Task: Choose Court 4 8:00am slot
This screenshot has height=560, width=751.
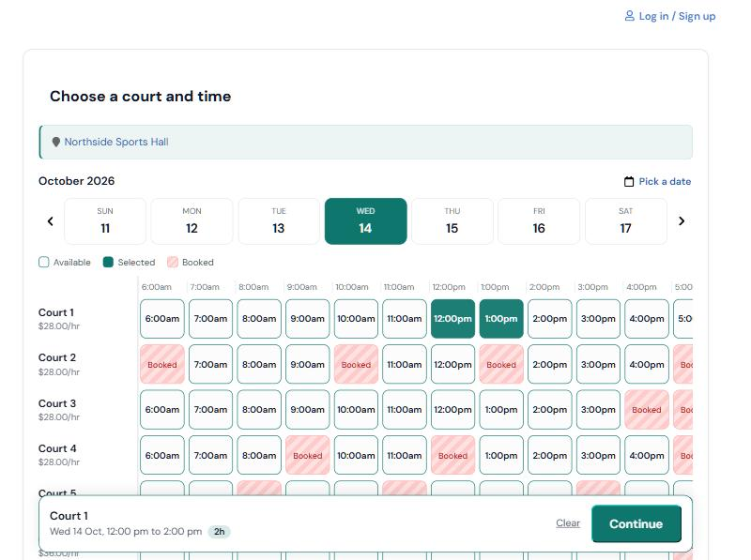Action: click(x=259, y=455)
